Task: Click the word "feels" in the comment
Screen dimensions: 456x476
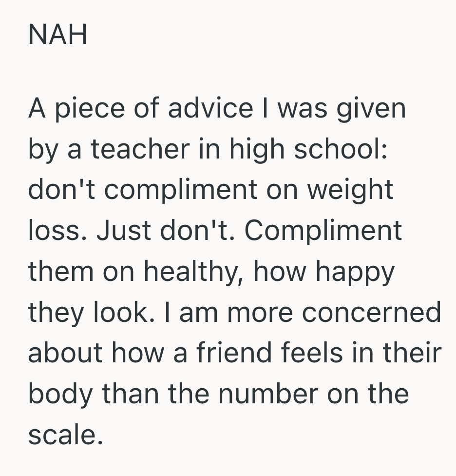Action: pos(319,353)
